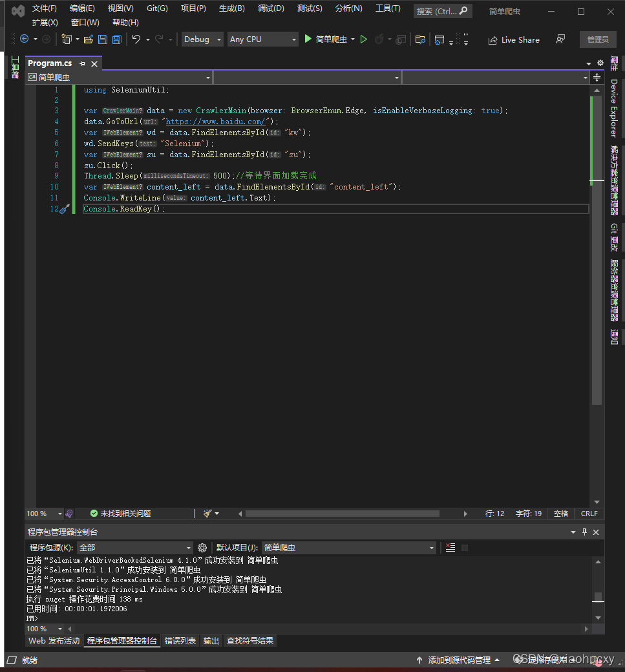Switch to the Web 发布活动 tab
The height and width of the screenshot is (672, 625).
(x=54, y=641)
